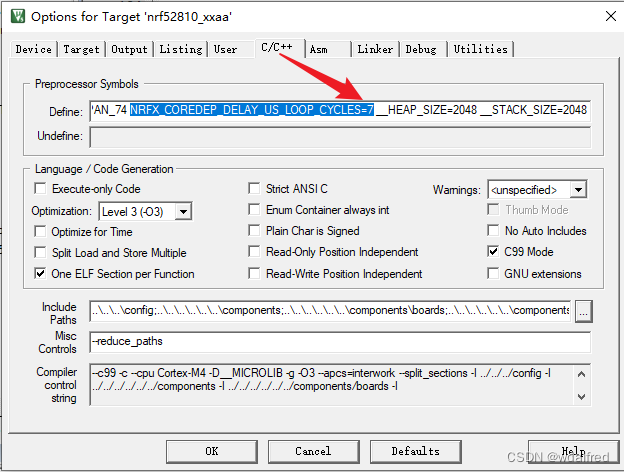624x472 pixels.
Task: Click the Undefine input field
Action: [x=340, y=137]
